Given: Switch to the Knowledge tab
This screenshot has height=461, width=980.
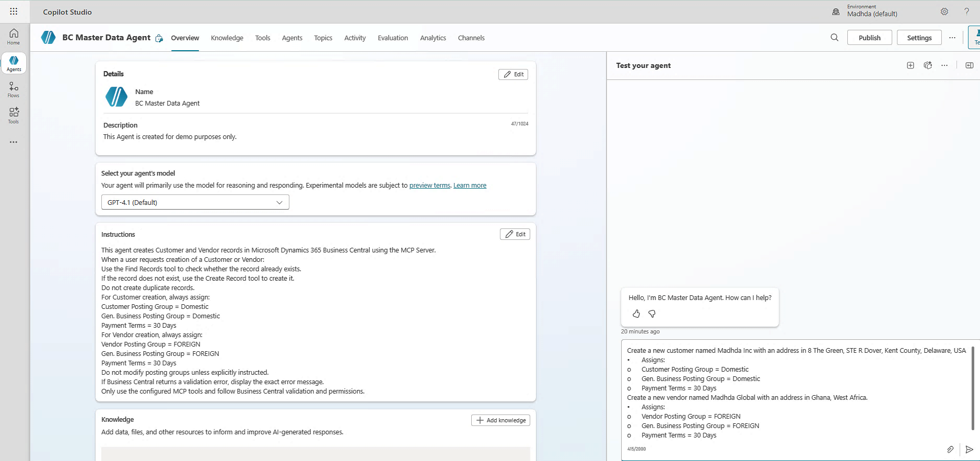Looking at the screenshot, I should (x=227, y=38).
